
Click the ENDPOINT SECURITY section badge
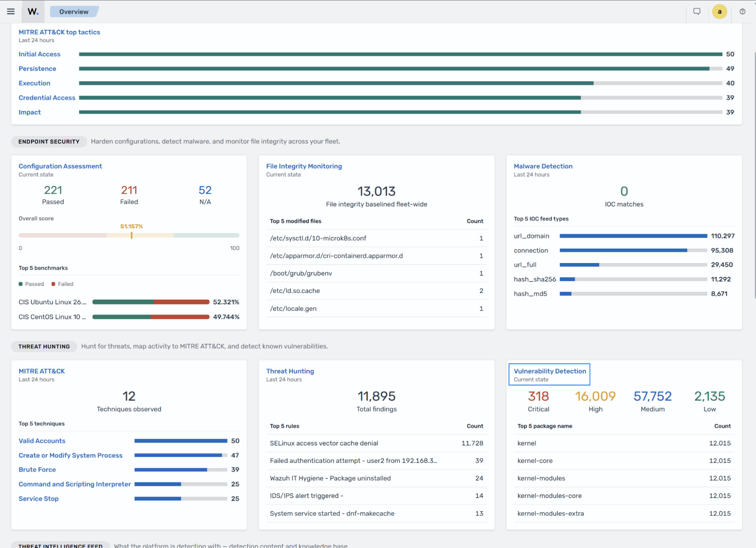pyautogui.click(x=49, y=142)
